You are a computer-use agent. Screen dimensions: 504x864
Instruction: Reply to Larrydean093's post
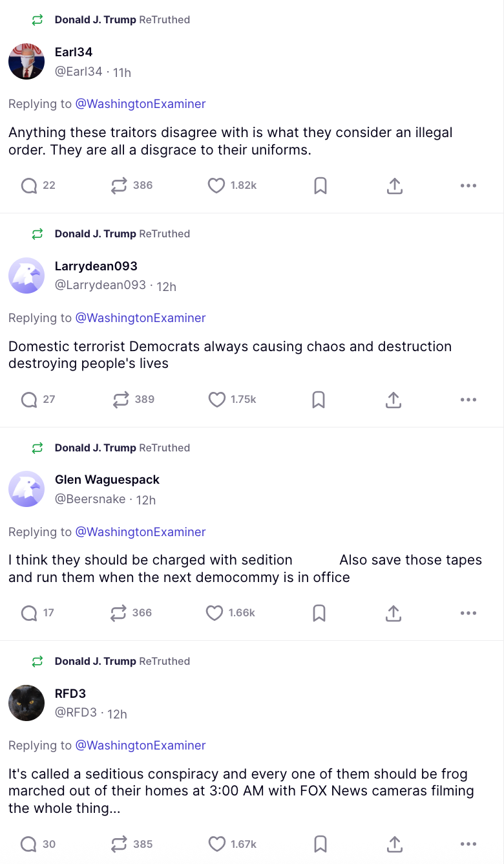coord(29,400)
